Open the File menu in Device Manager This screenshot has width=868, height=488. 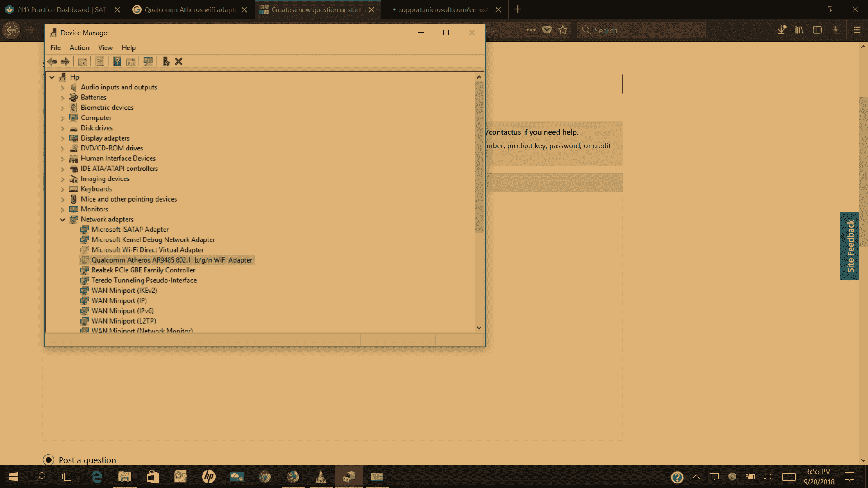click(x=56, y=47)
